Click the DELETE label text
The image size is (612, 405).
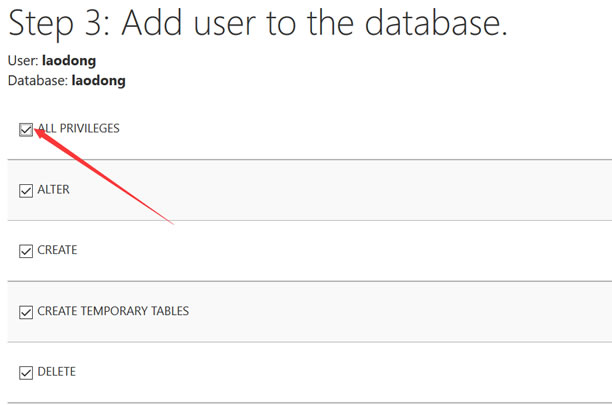(57, 372)
